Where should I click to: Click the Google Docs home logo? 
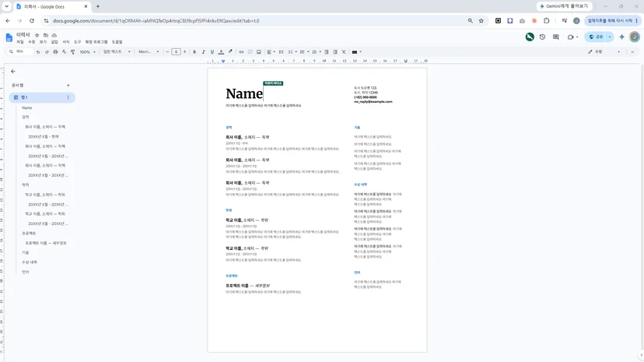point(9,38)
